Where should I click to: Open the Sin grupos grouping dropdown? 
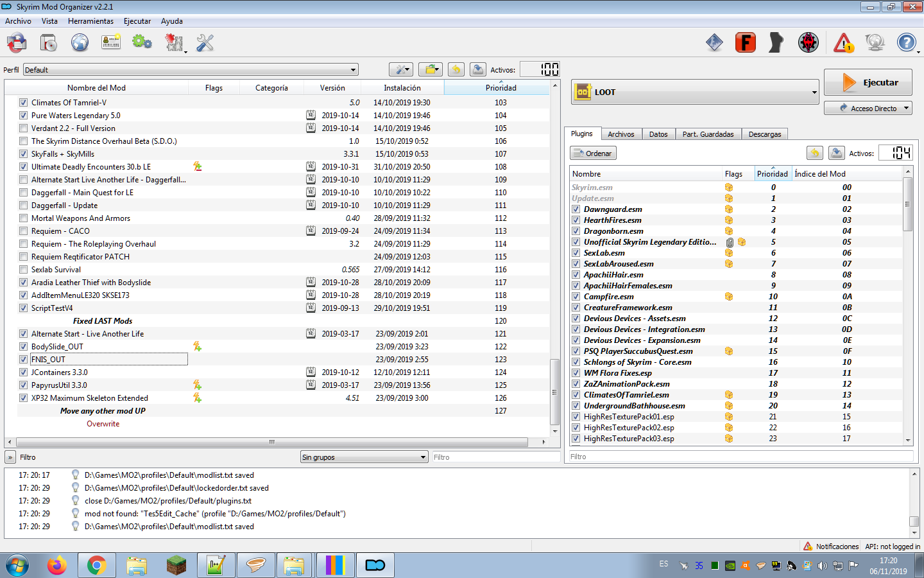tap(364, 457)
